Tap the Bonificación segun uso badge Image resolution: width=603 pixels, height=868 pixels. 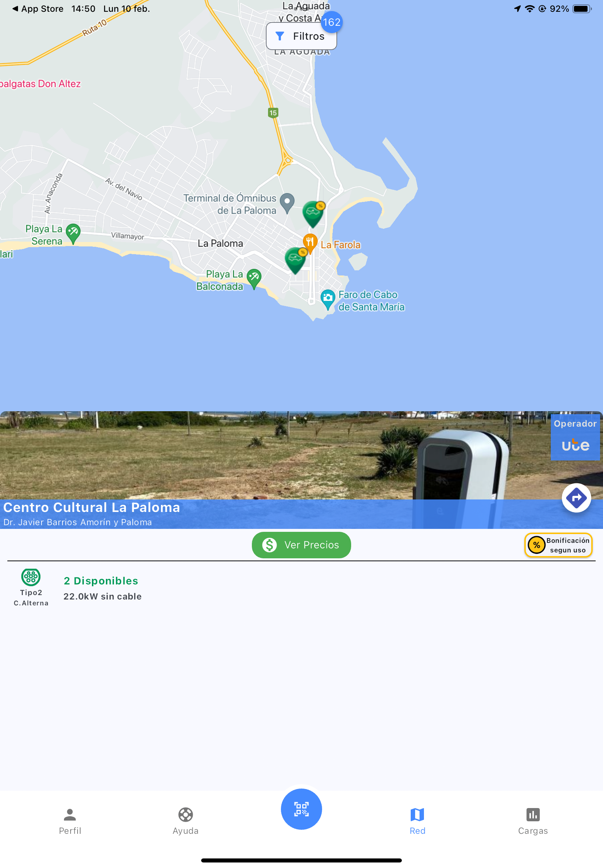[x=558, y=545]
